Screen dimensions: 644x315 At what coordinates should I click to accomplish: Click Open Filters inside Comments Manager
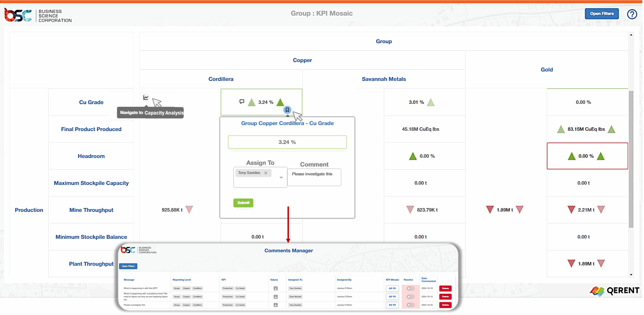coord(128,266)
